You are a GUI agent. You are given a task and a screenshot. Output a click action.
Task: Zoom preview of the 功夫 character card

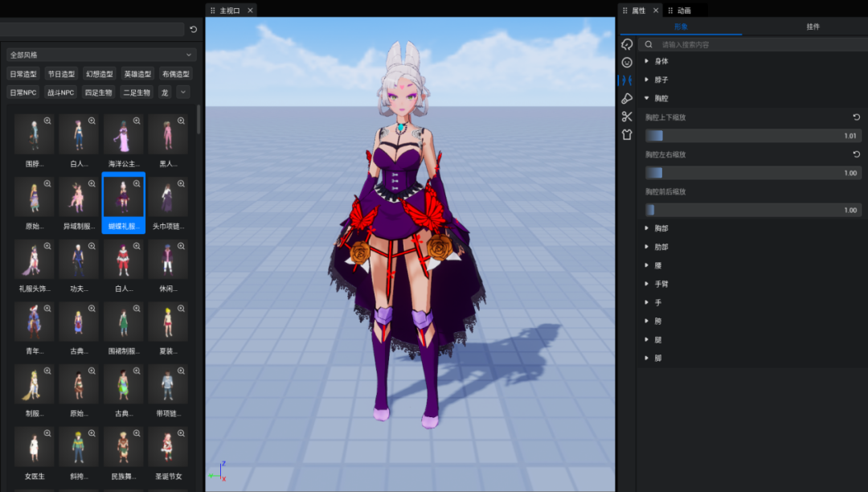point(92,246)
